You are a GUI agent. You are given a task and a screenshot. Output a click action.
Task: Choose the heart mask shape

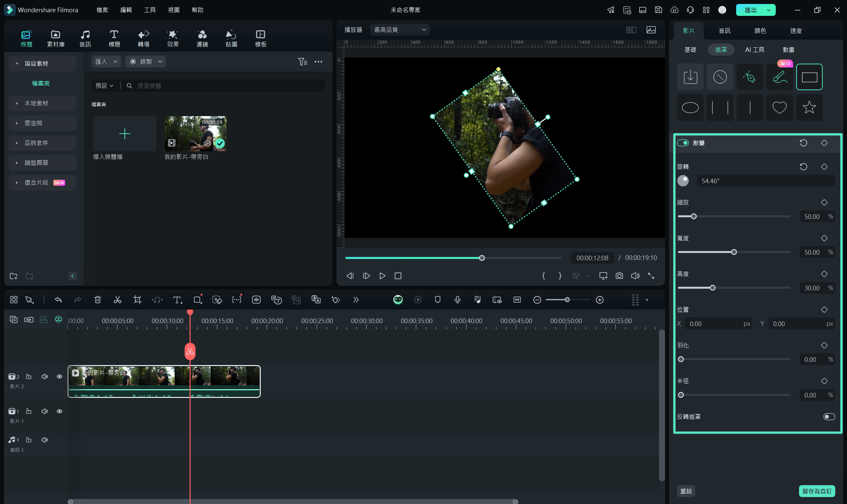pyautogui.click(x=779, y=108)
